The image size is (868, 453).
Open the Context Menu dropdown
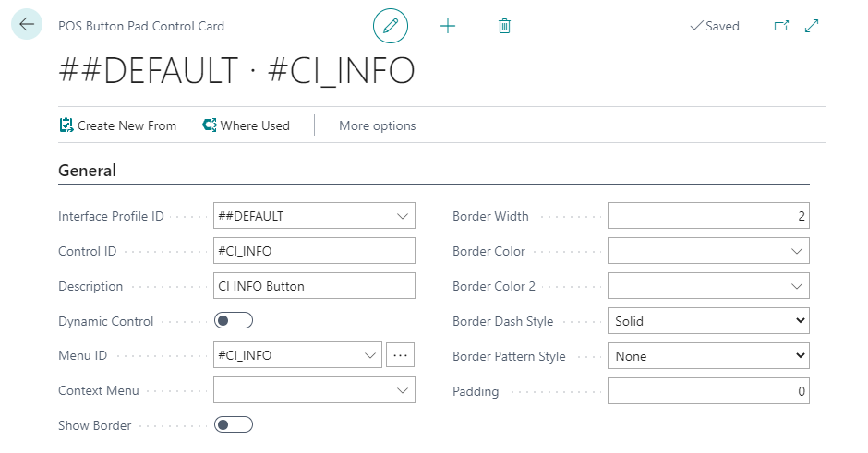pyautogui.click(x=403, y=390)
